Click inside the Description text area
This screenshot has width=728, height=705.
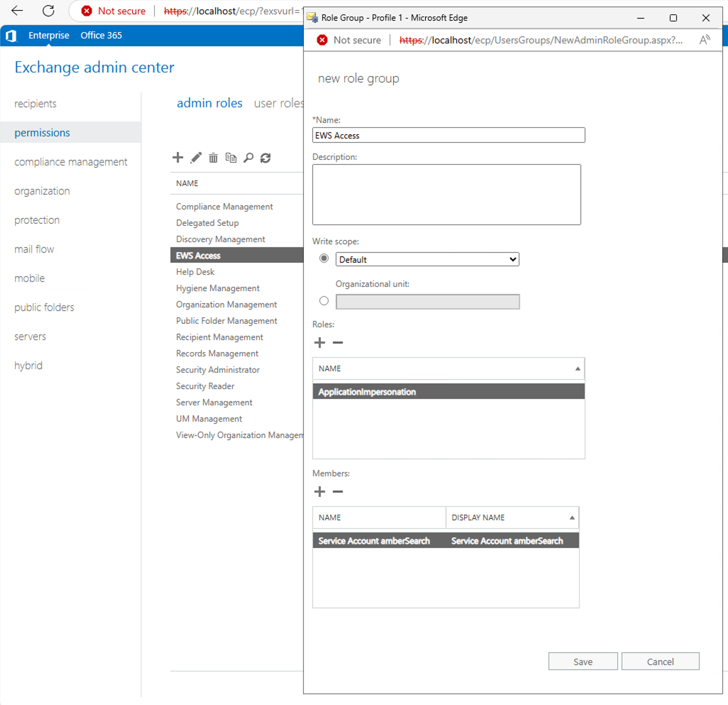446,195
